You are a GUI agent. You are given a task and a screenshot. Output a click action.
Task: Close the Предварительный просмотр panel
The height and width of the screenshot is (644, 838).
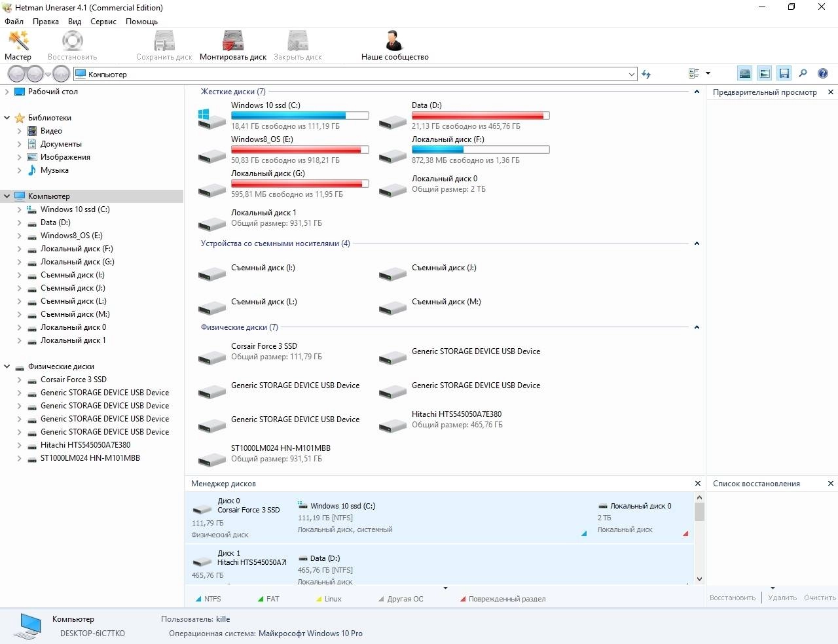click(831, 92)
